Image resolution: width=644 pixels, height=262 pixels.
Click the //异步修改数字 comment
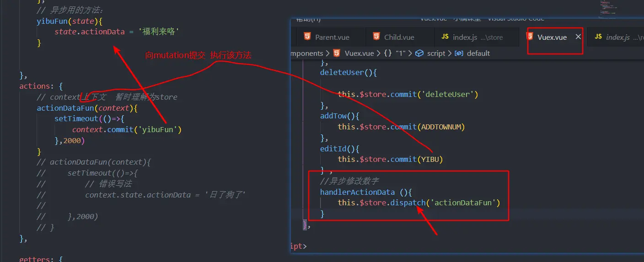click(x=349, y=181)
